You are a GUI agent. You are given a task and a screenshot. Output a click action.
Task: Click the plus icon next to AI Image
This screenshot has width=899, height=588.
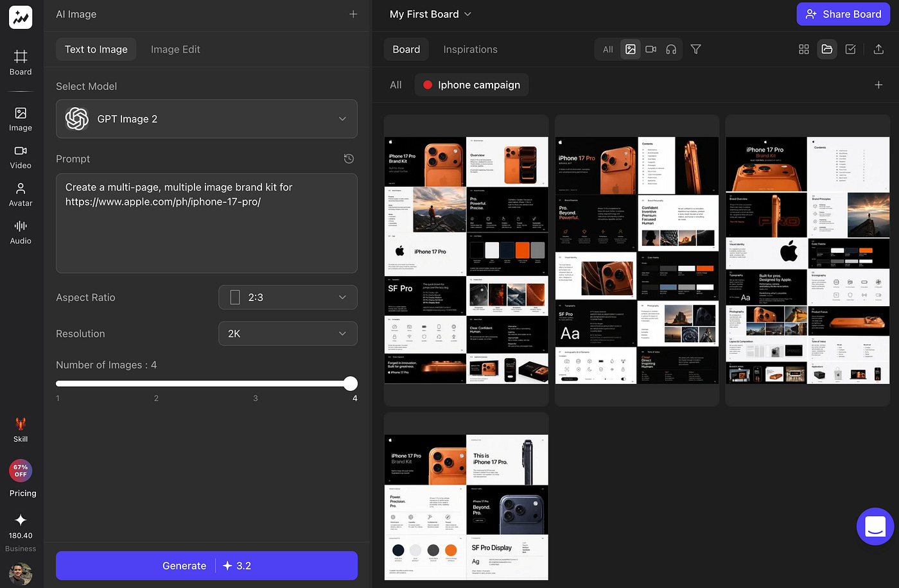tap(353, 14)
